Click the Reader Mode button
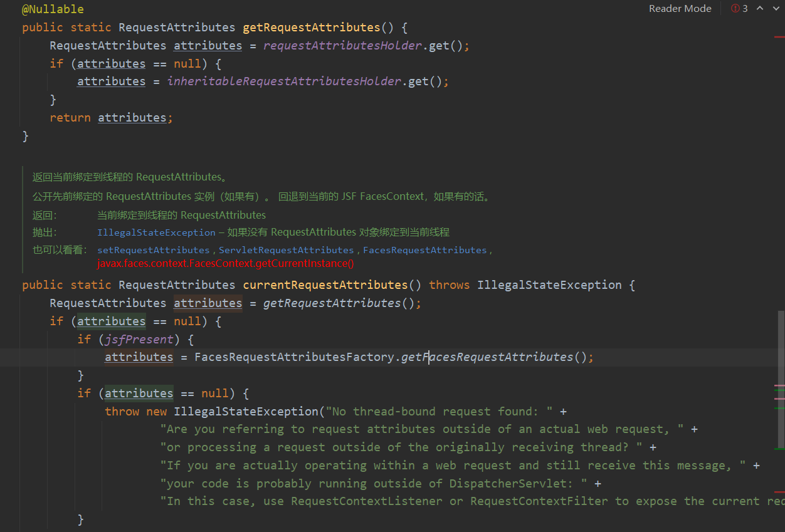 point(680,9)
